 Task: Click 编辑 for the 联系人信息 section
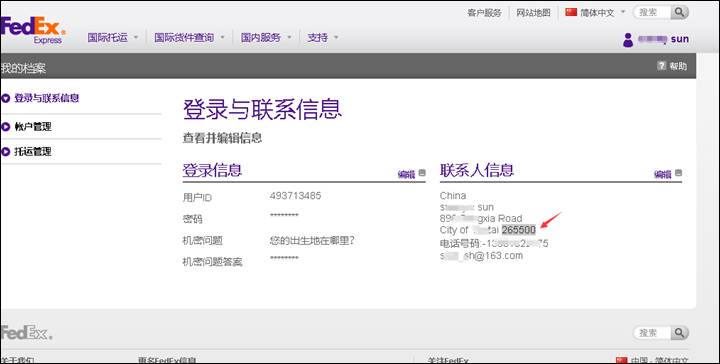(663, 174)
